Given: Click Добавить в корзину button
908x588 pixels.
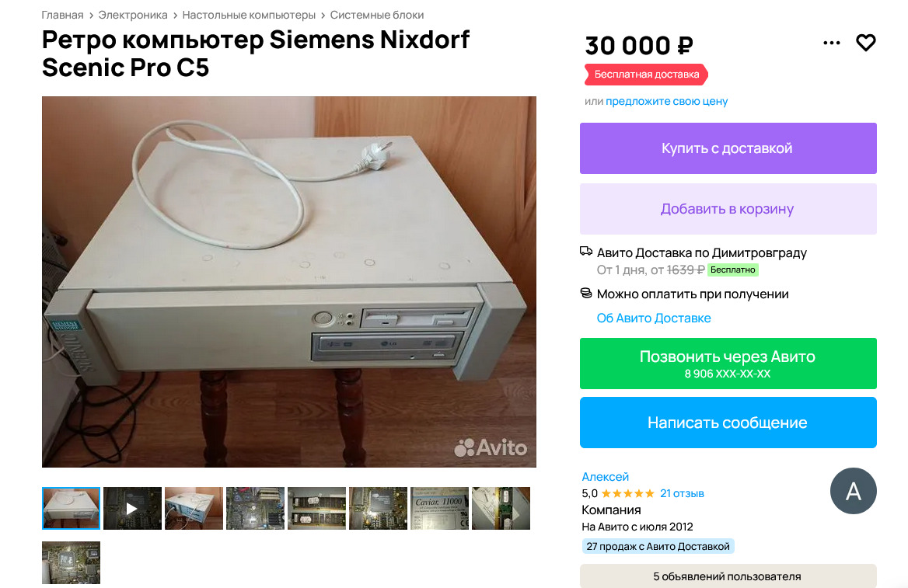Looking at the screenshot, I should click(728, 209).
